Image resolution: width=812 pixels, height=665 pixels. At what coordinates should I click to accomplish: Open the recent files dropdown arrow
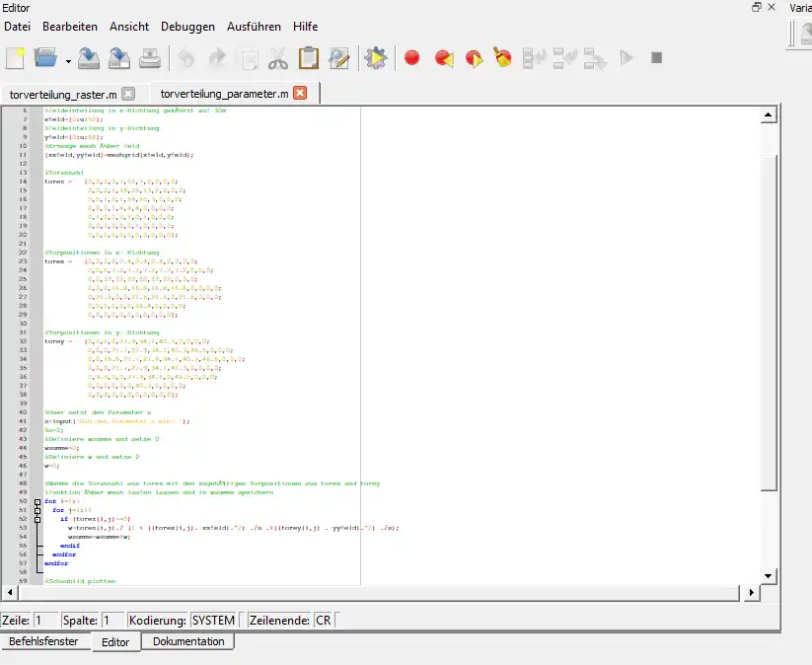[x=68, y=61]
